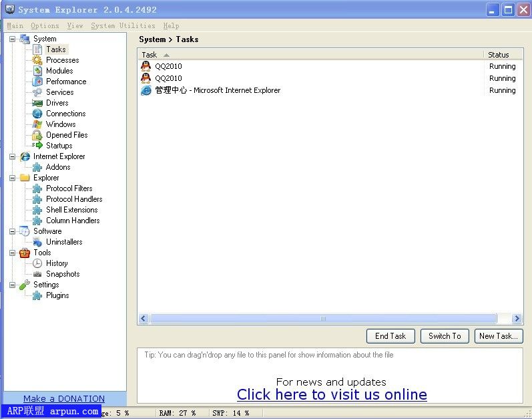Click the Services gears icon
Viewport: 532px width, 419px height.
click(37, 92)
